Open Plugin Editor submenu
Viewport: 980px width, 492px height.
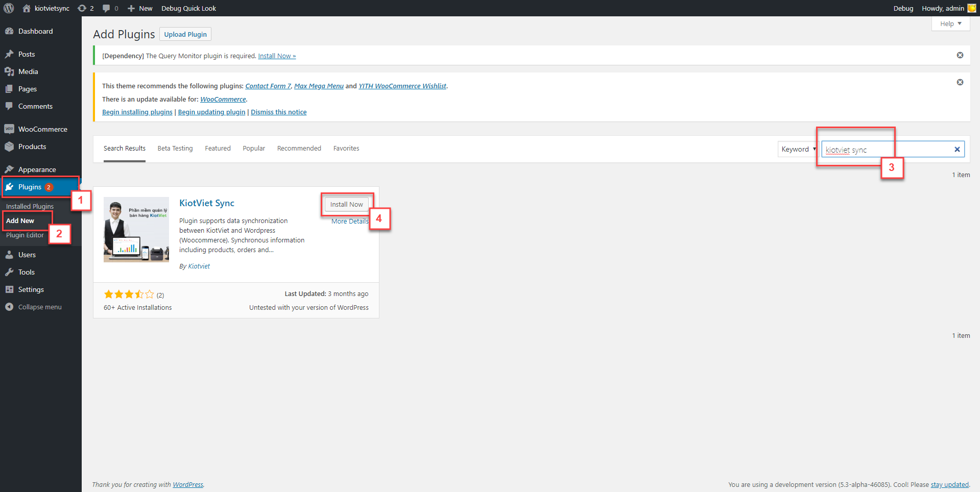tap(25, 235)
